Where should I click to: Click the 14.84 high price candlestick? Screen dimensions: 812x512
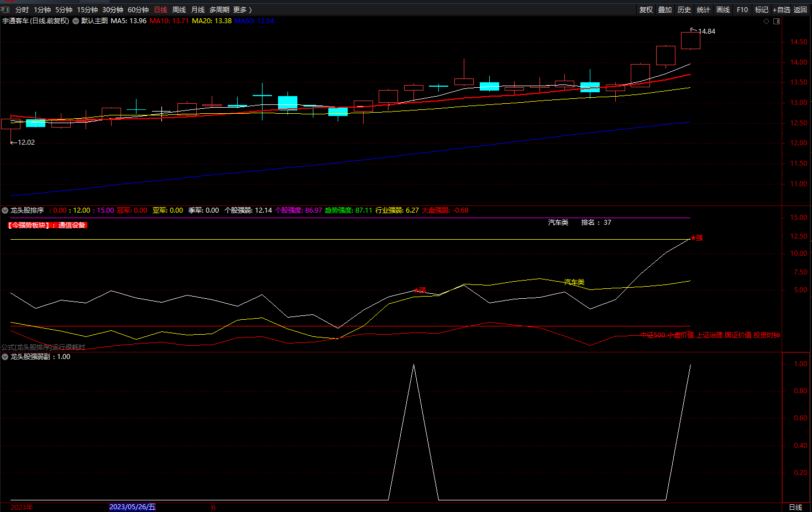click(x=690, y=41)
